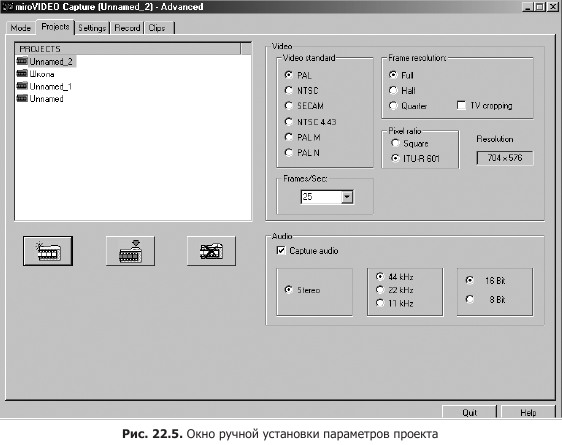Enable TV cropping checkbox
This screenshot has height=445, width=562.
[x=461, y=105]
